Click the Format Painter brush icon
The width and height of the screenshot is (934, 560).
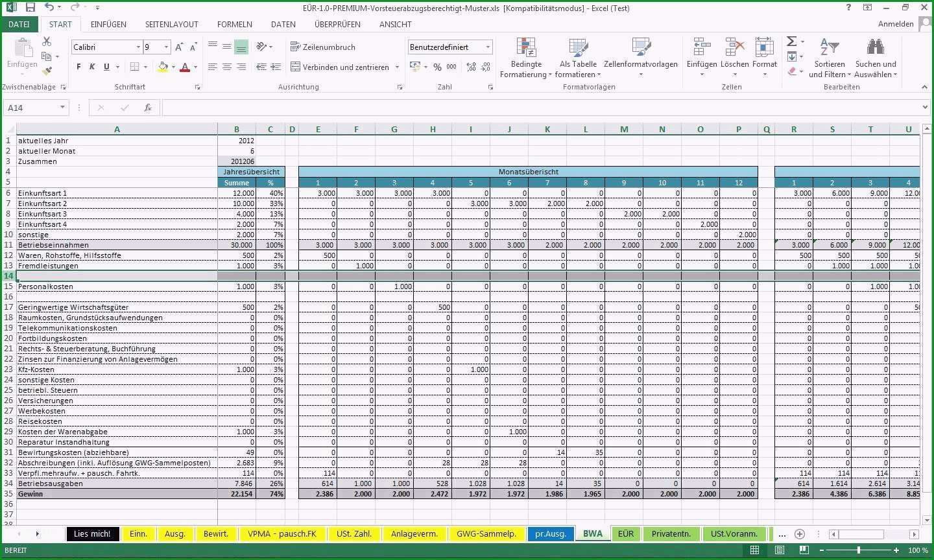(47, 70)
